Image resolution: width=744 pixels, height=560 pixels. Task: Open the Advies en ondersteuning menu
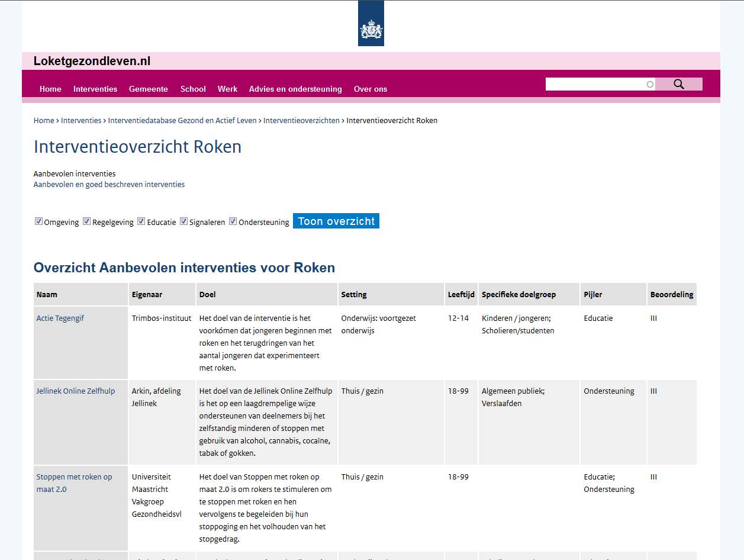click(295, 89)
